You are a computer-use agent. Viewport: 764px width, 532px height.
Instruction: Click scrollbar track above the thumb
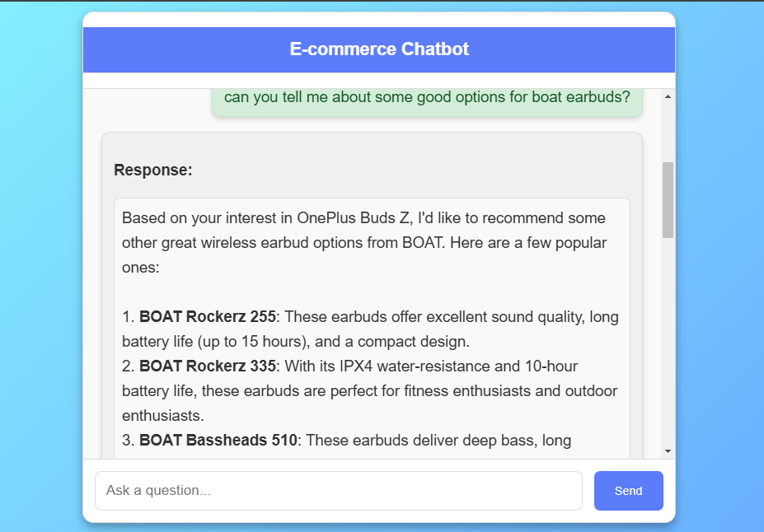pyautogui.click(x=668, y=132)
